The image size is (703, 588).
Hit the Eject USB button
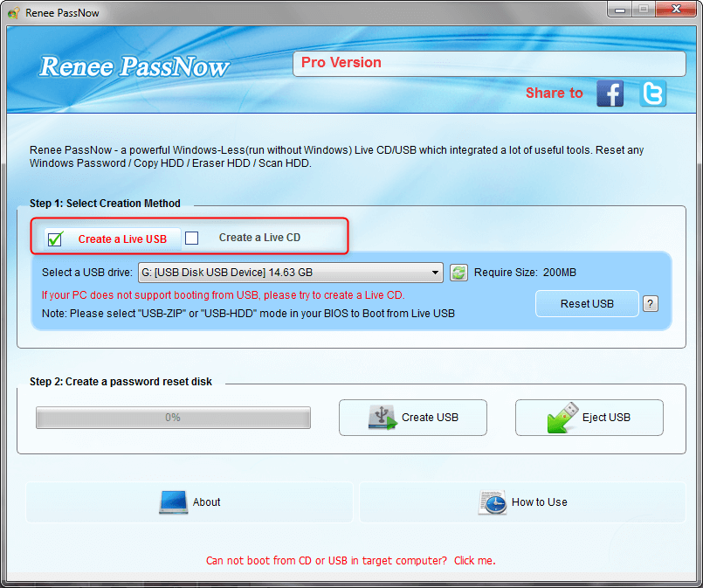[589, 418]
